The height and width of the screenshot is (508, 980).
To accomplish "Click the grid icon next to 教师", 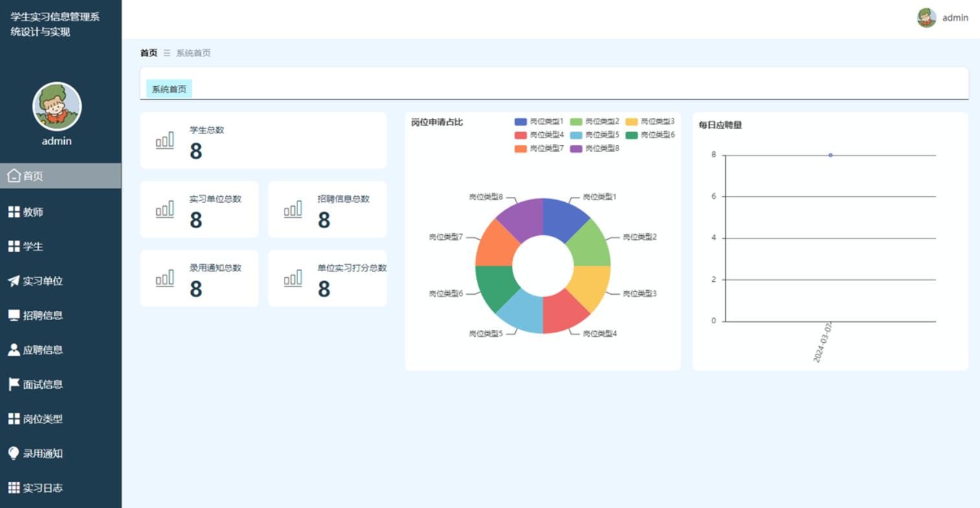I will (x=14, y=212).
